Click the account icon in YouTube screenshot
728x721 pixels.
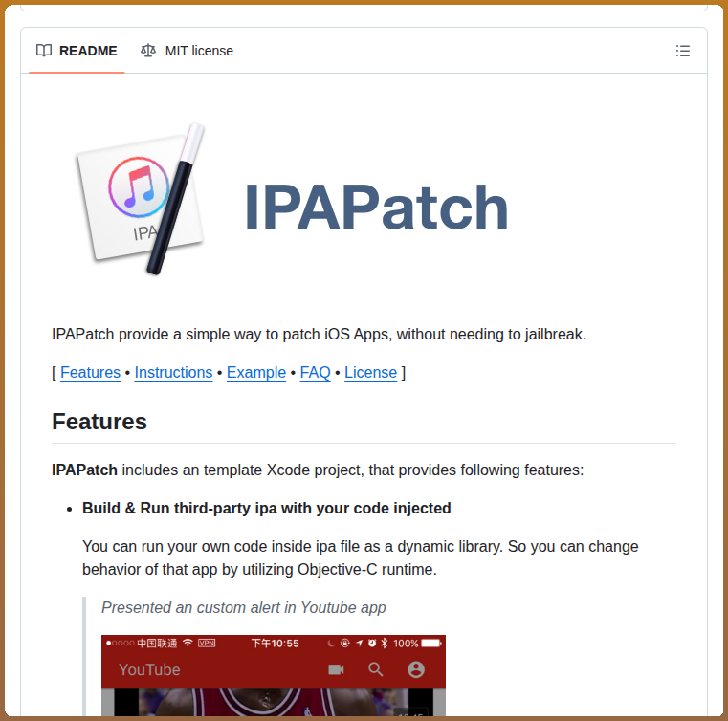tap(416, 669)
